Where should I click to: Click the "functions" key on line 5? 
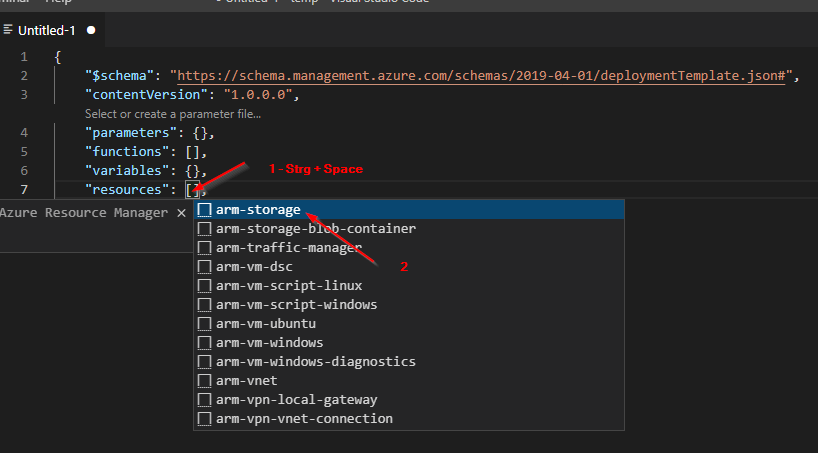[x=127, y=151]
